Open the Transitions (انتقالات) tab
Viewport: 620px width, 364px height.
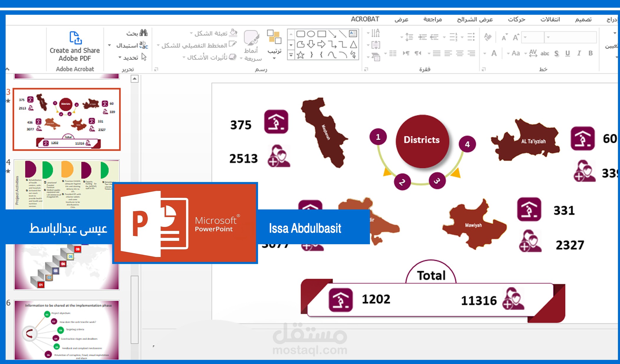[550, 19]
